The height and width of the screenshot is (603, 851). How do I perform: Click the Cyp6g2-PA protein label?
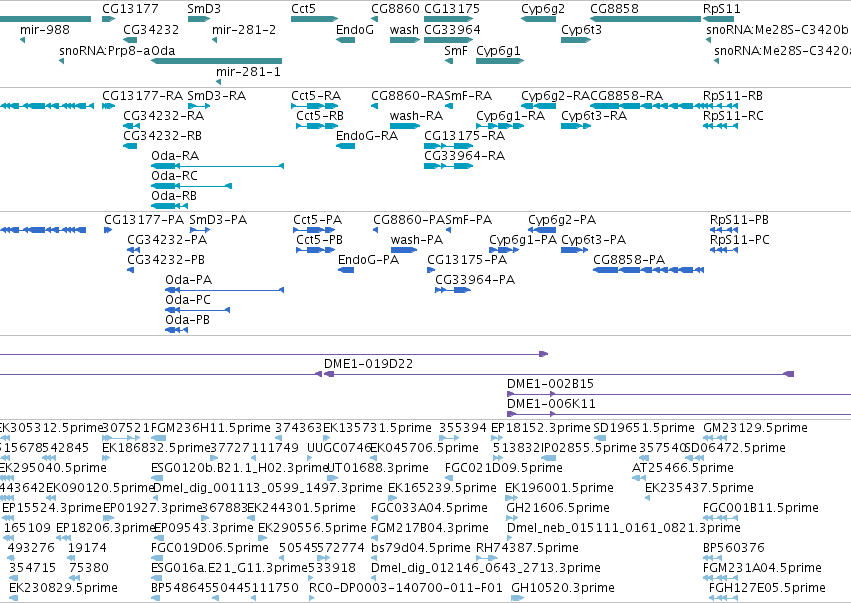(562, 220)
